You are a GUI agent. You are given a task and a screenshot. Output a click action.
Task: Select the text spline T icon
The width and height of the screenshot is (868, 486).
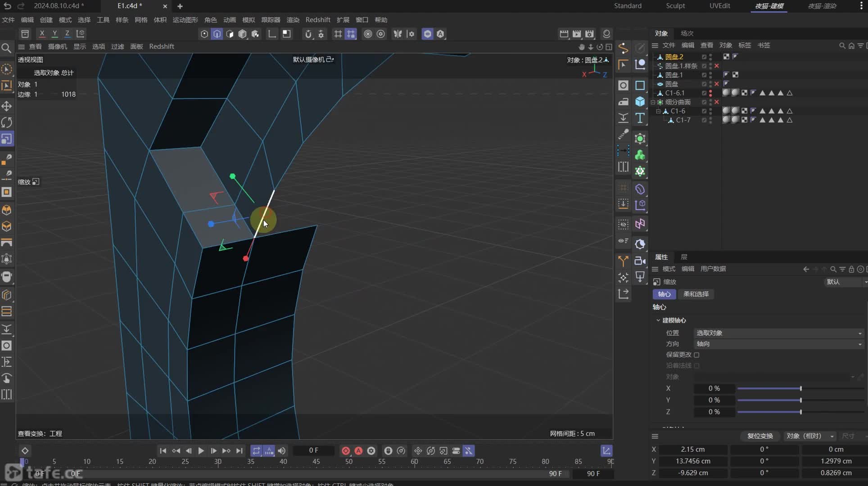(640, 118)
